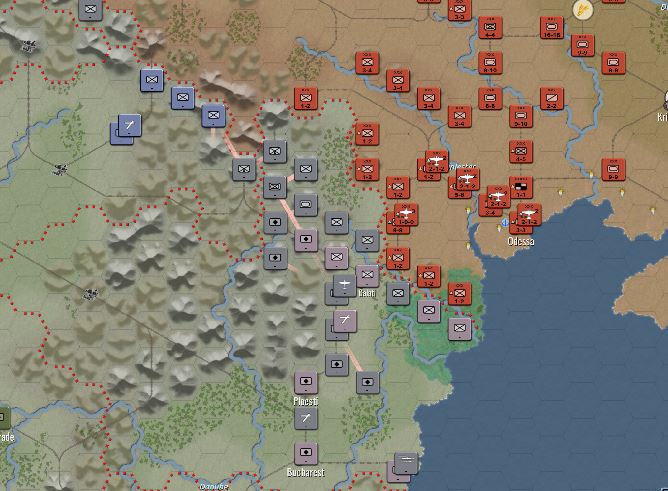Screen dimensions: 668x491
Task: Select the red 1-2 infantry in the green delta
Action: (460, 294)
